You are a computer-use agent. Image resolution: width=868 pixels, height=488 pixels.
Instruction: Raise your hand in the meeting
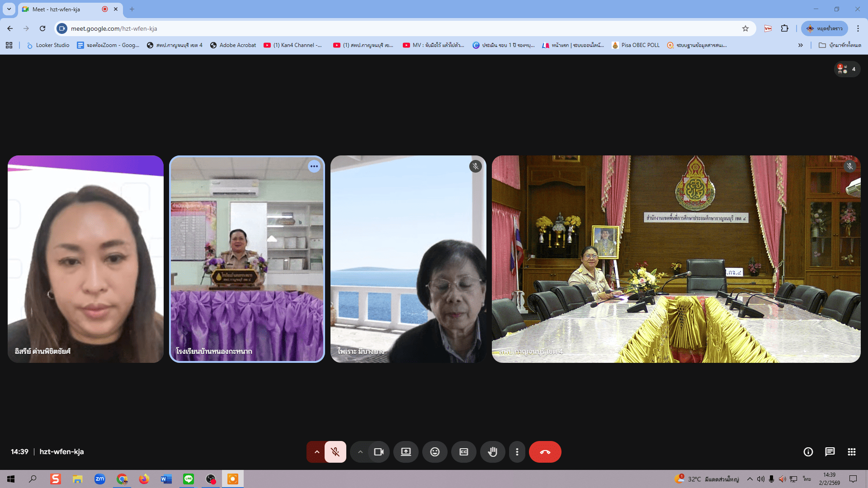[492, 452]
